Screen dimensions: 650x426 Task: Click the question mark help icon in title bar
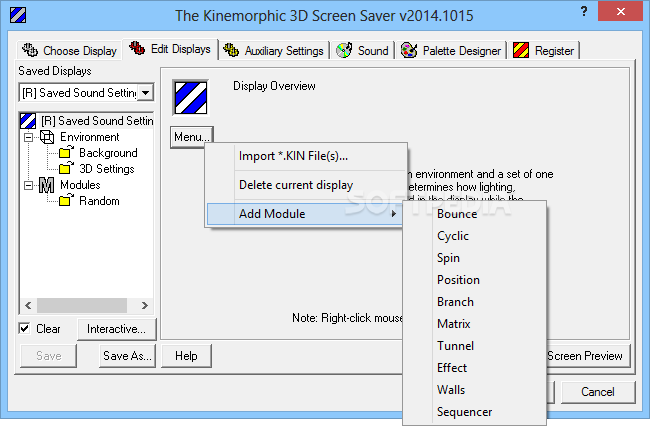[584, 12]
